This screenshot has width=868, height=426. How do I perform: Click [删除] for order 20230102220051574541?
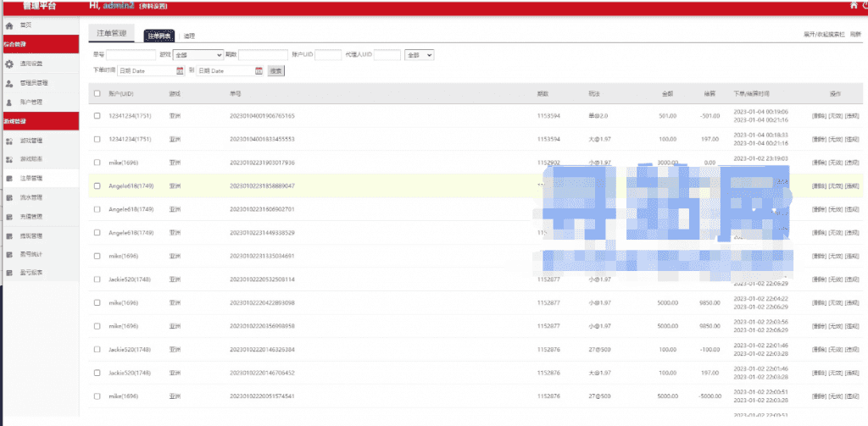click(x=819, y=396)
